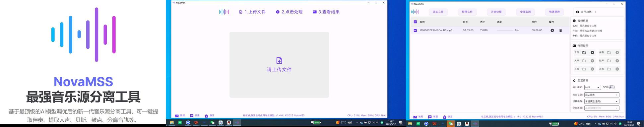644x127 pixels.
Task: Click the duration value 00:03:03
Action: [x=468, y=30]
